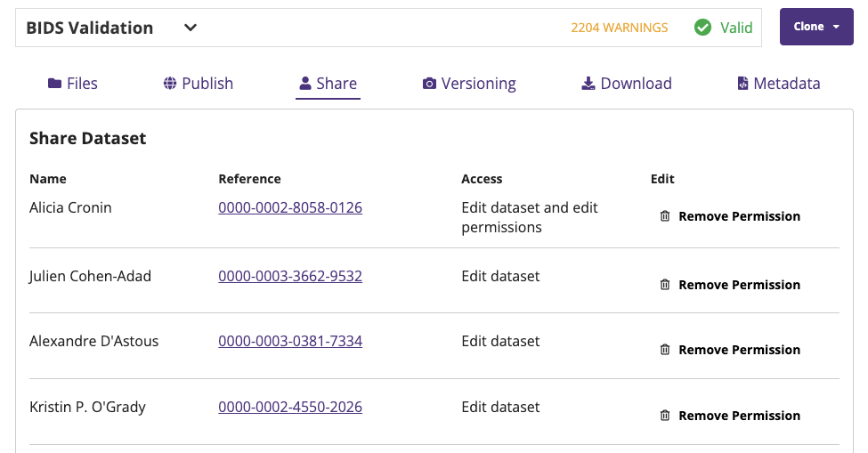Click the Share Dataset heading
868x453 pixels.
pyautogui.click(x=87, y=138)
